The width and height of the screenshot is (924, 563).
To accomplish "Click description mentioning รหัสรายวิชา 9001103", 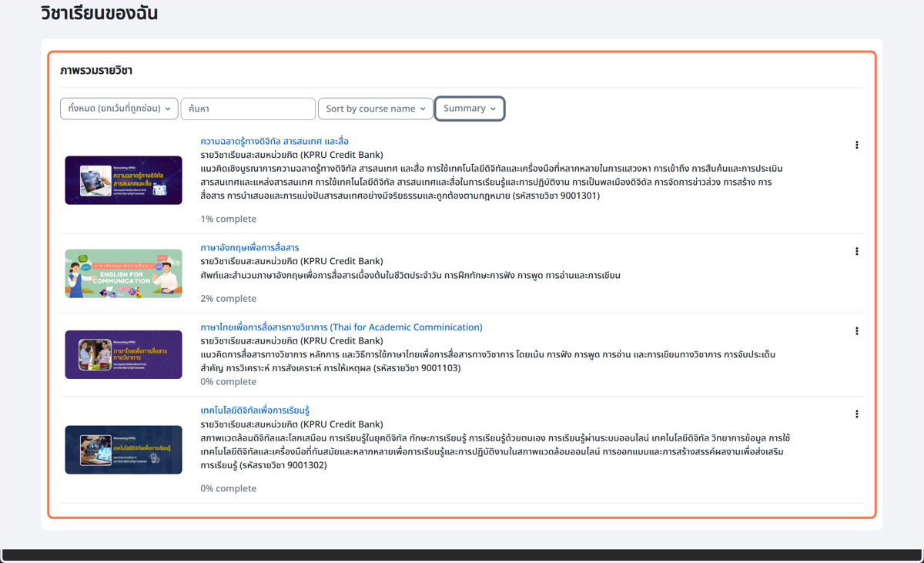I will click(x=488, y=361).
